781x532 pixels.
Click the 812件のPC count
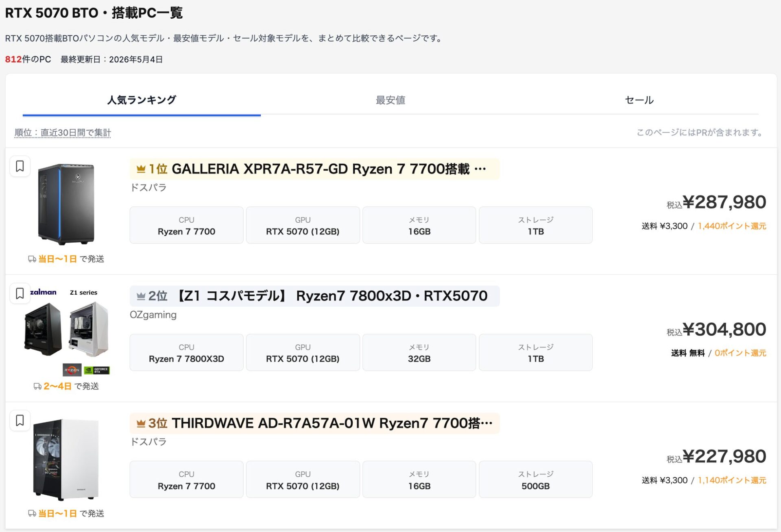(x=28, y=59)
